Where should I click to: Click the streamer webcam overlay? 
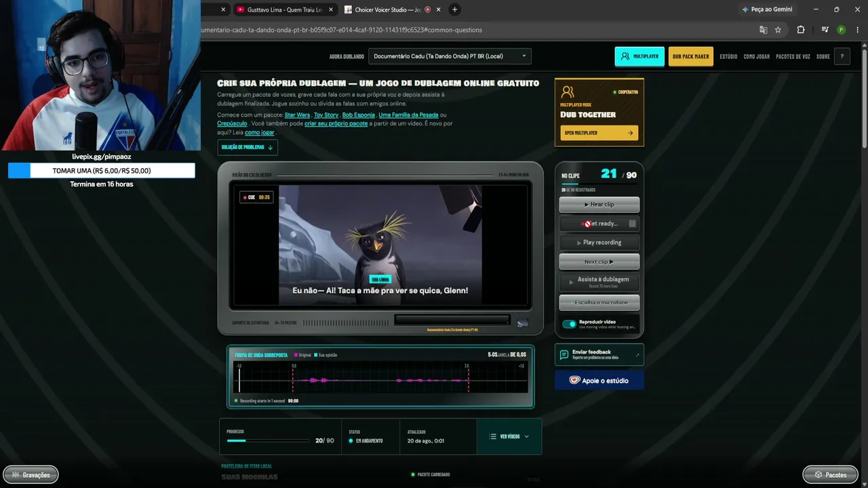(x=100, y=75)
